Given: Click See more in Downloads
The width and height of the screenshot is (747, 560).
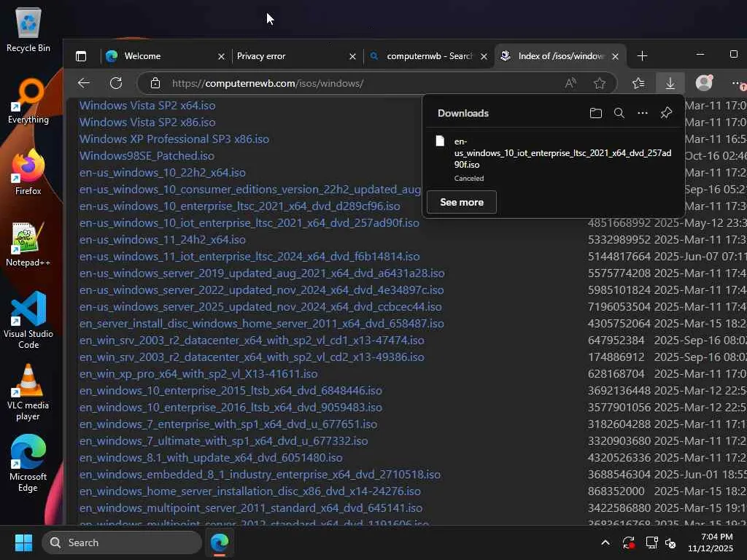Looking at the screenshot, I should click(x=462, y=202).
